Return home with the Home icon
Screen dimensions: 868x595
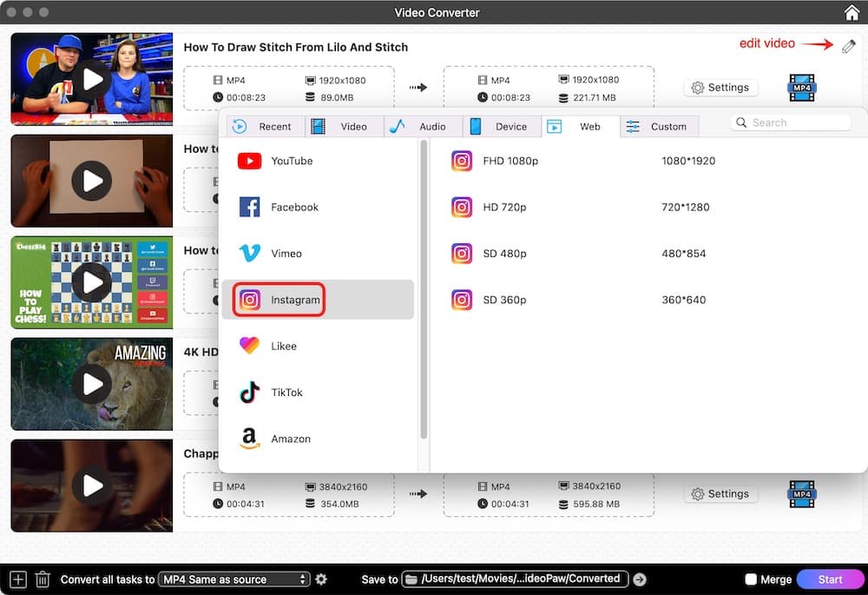852,12
